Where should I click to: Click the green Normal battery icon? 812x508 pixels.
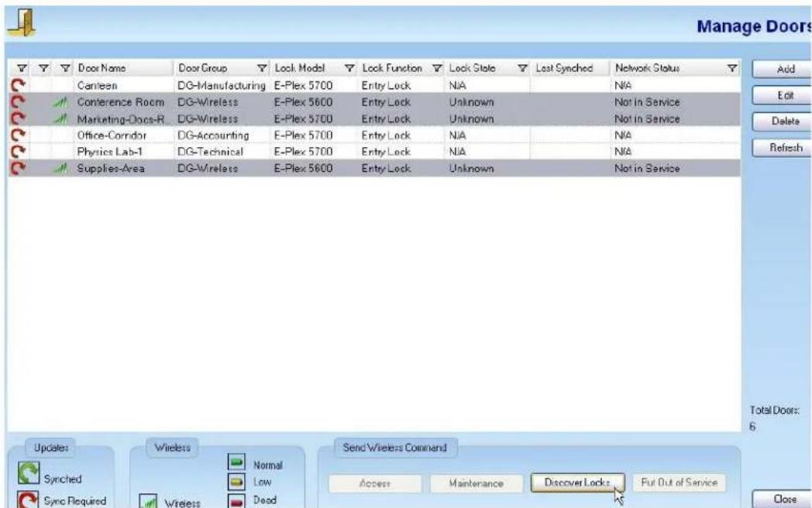click(236, 462)
